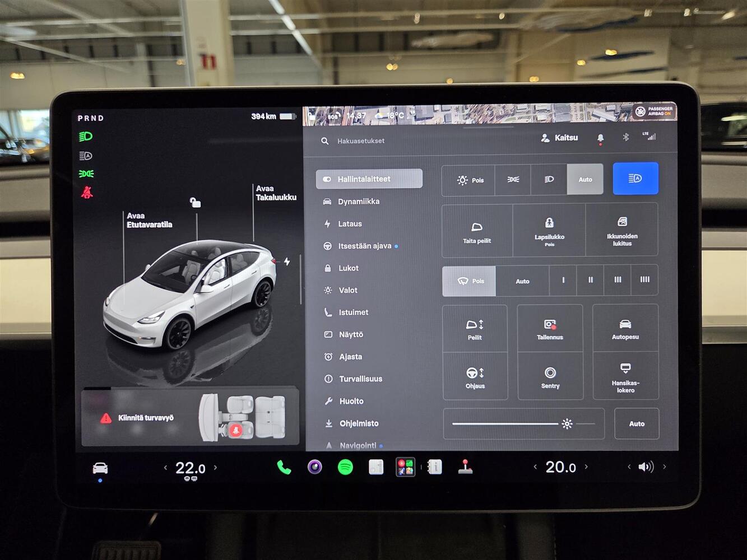Tap the Tallennus dashcam icon
The height and width of the screenshot is (560, 747).
tap(550, 329)
